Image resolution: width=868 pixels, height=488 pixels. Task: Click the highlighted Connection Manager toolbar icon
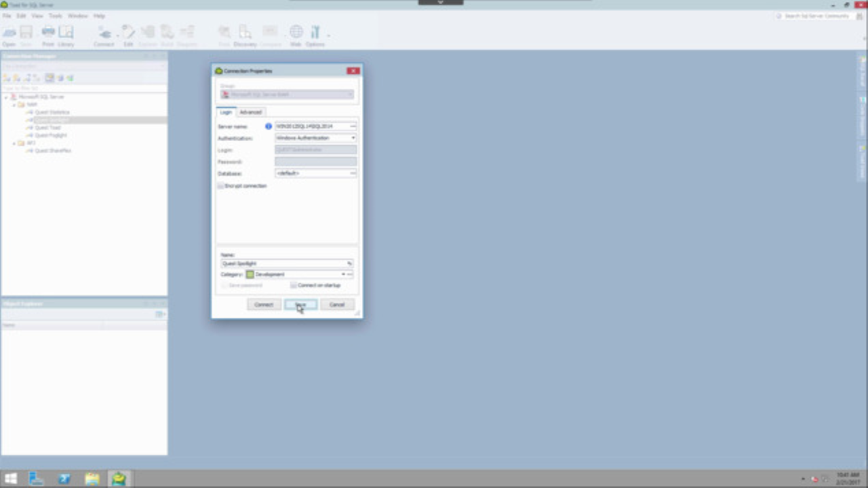point(50,78)
